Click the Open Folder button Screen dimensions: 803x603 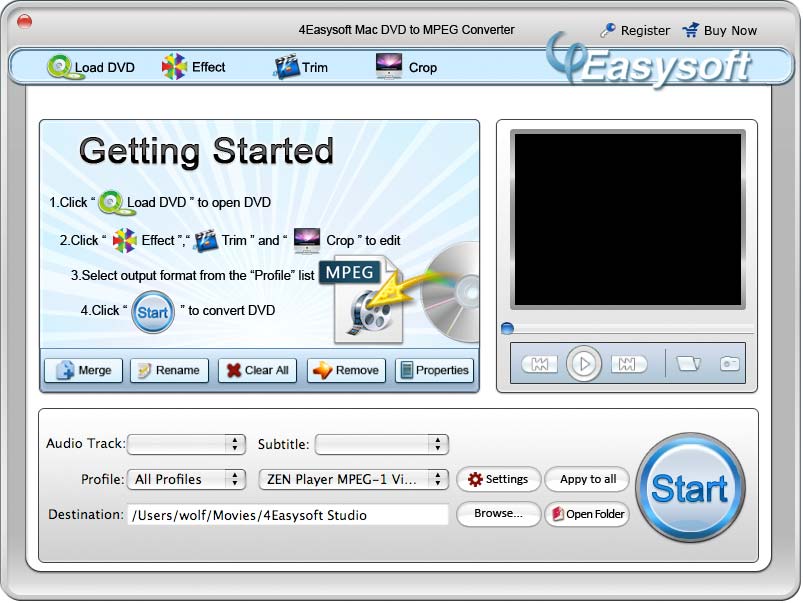[587, 513]
